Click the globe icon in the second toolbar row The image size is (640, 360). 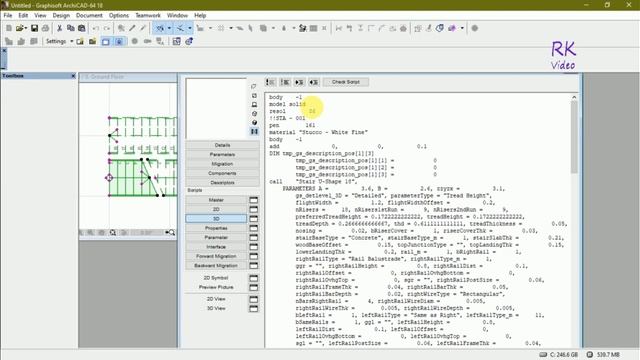click(x=189, y=41)
